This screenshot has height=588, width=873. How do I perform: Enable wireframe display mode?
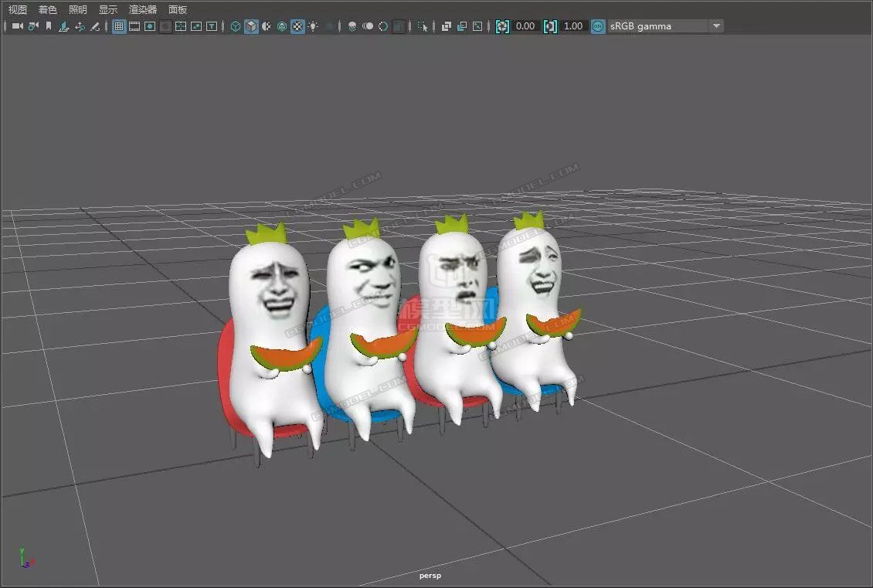pos(236,26)
